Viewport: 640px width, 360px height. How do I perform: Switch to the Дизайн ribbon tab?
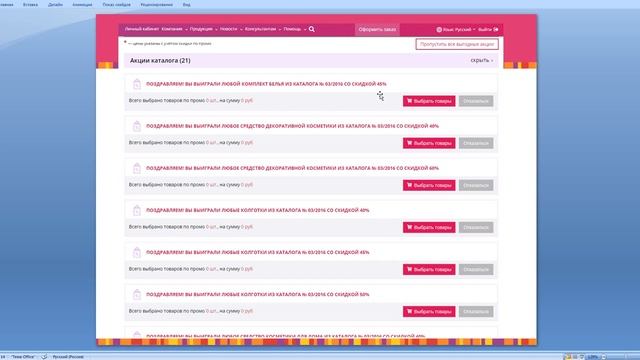55,4
